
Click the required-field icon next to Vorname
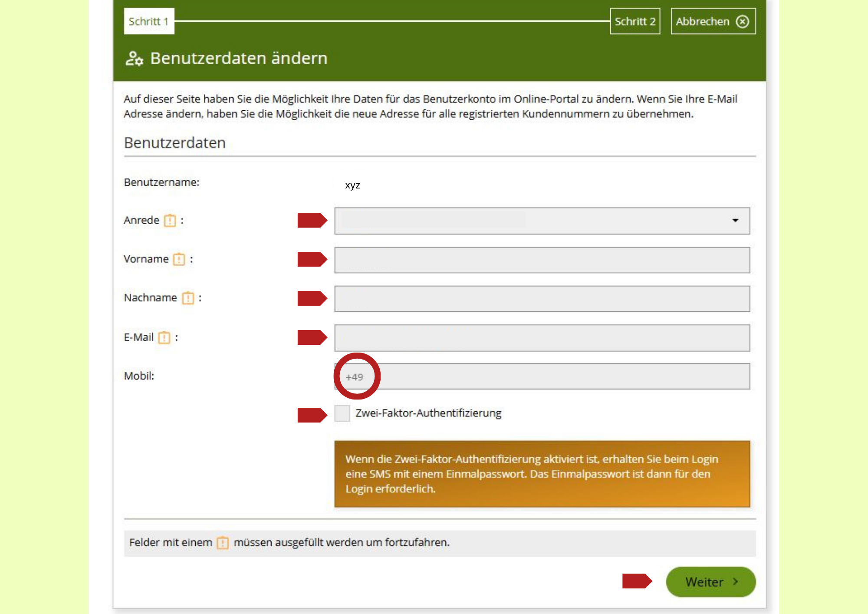pyautogui.click(x=179, y=259)
